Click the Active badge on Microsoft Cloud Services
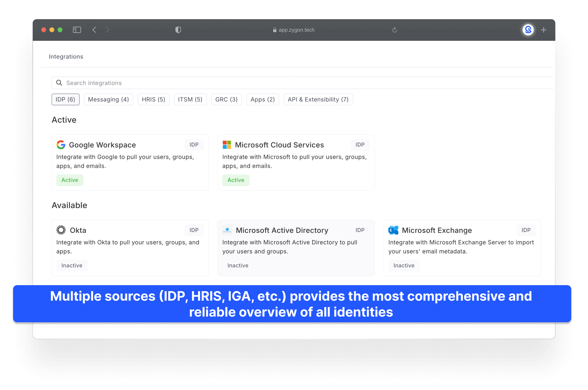The width and height of the screenshot is (588, 390). pyautogui.click(x=236, y=180)
